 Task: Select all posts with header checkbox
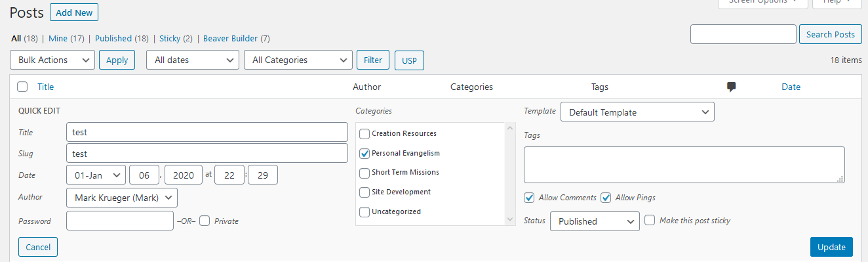22,87
